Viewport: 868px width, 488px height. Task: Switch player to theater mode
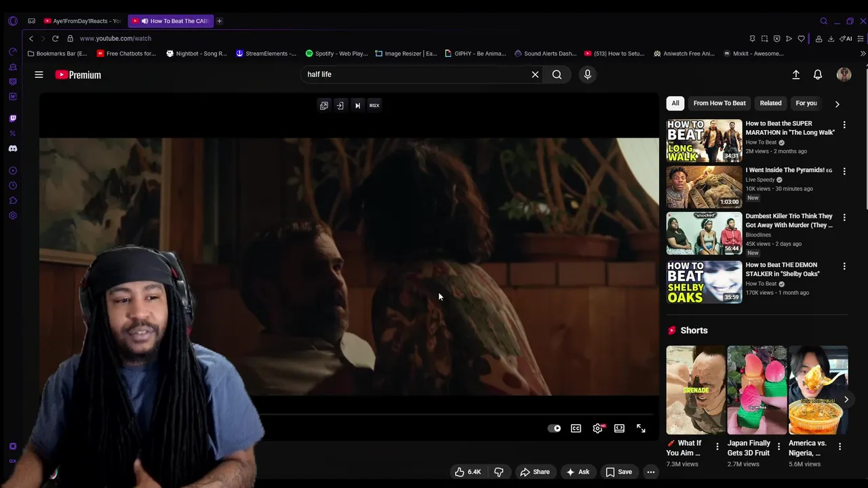(x=619, y=428)
